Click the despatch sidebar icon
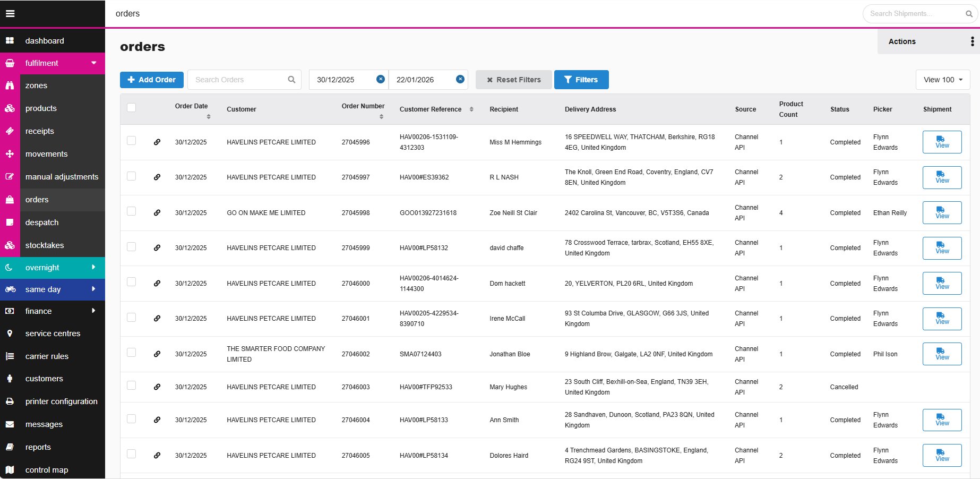 (x=10, y=223)
